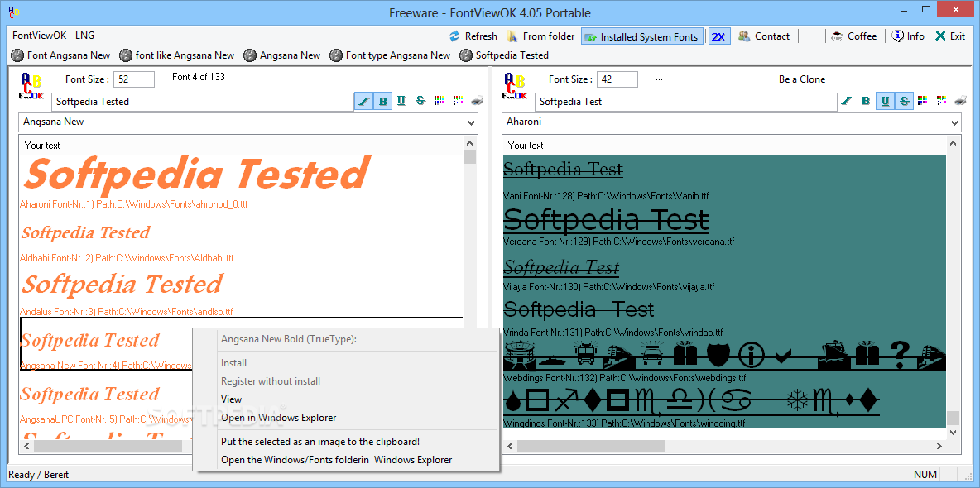The width and height of the screenshot is (980, 488).
Task: Select the Webdings symbol preview
Action: pyautogui.click(x=724, y=356)
